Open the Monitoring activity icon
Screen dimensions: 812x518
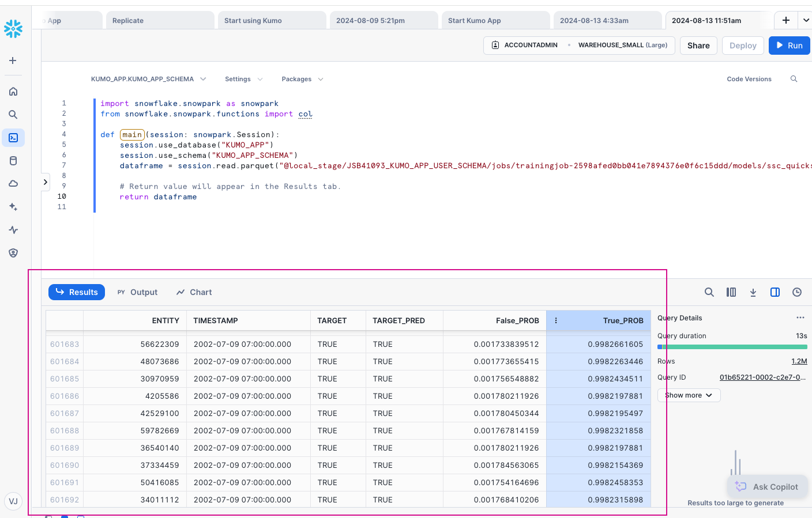pyautogui.click(x=13, y=230)
